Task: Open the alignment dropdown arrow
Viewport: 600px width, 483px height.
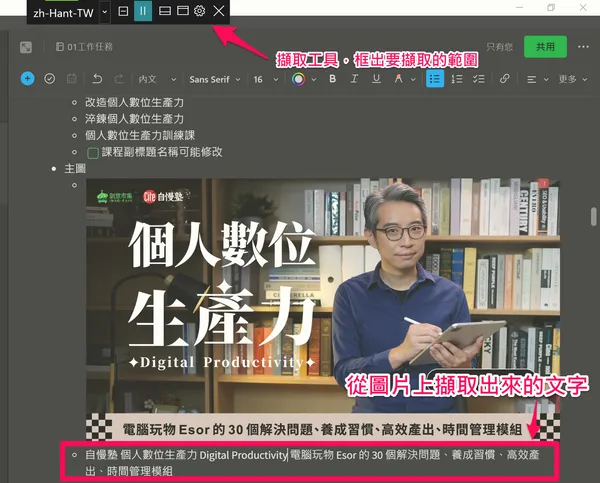Action: 546,80
